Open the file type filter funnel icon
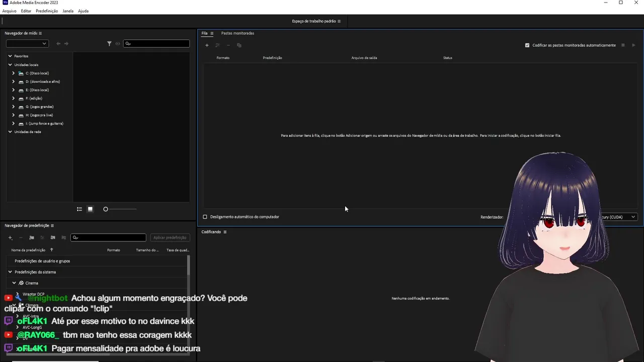The width and height of the screenshot is (644, 362). tap(109, 44)
